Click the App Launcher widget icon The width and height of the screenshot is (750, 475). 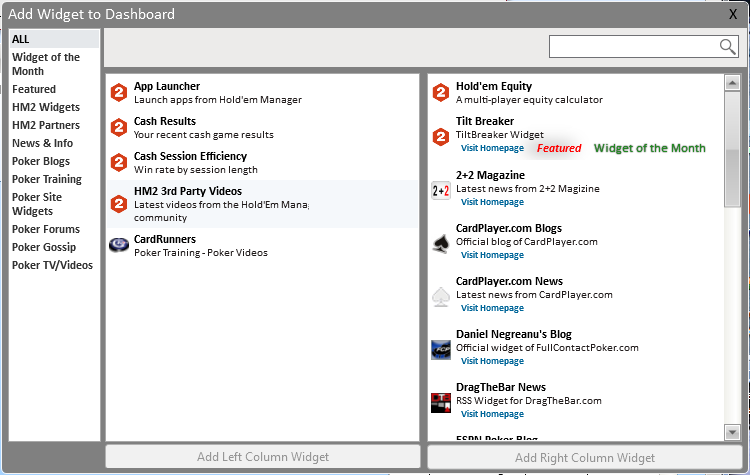(119, 92)
